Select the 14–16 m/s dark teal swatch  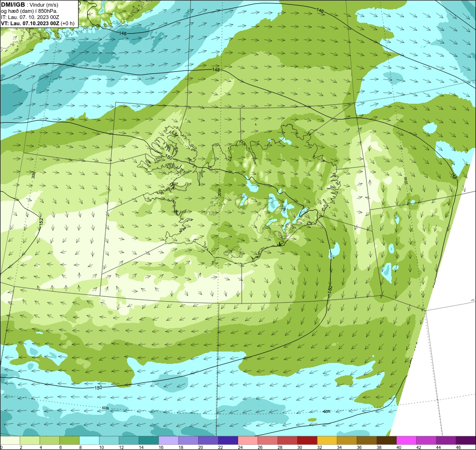(149, 440)
